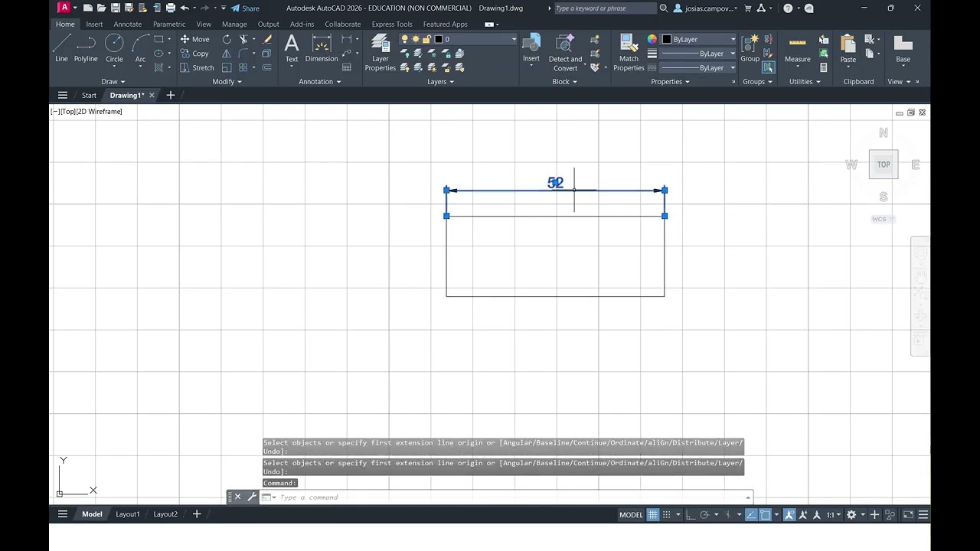Image resolution: width=980 pixels, height=551 pixels.
Task: Open the Insert ribbon tab
Action: [94, 24]
